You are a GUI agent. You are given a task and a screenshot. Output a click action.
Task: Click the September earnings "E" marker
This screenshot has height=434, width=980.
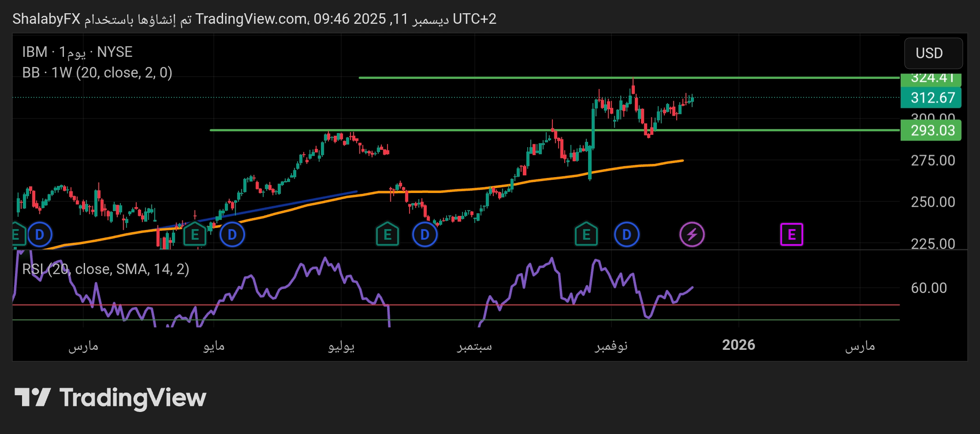pos(387,235)
